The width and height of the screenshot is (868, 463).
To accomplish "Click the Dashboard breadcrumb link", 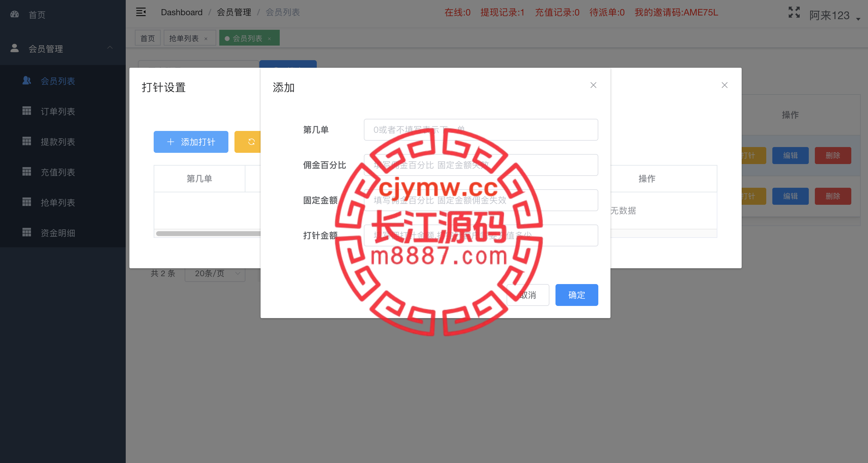I will pos(182,12).
